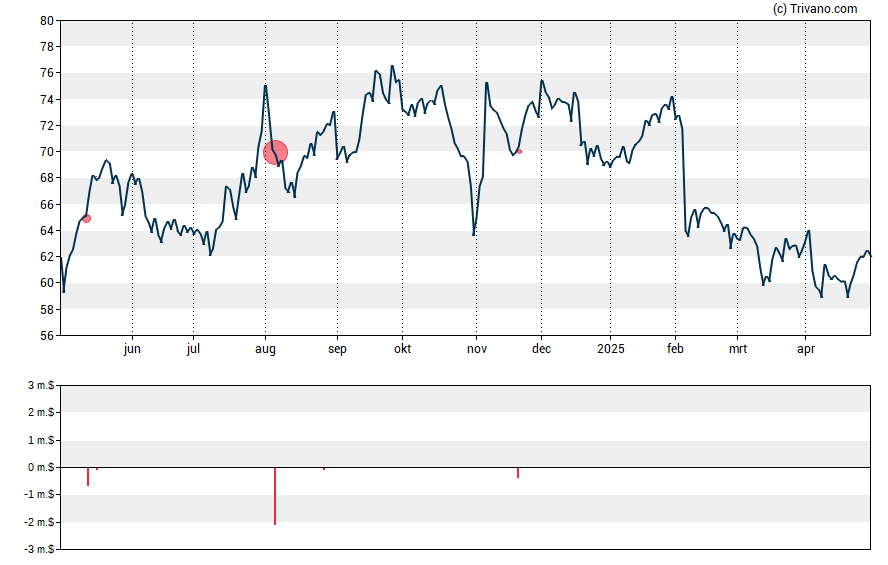Image resolution: width=888 pixels, height=565 pixels.
Task: Click the '76' price axis label
Action: pos(47,73)
